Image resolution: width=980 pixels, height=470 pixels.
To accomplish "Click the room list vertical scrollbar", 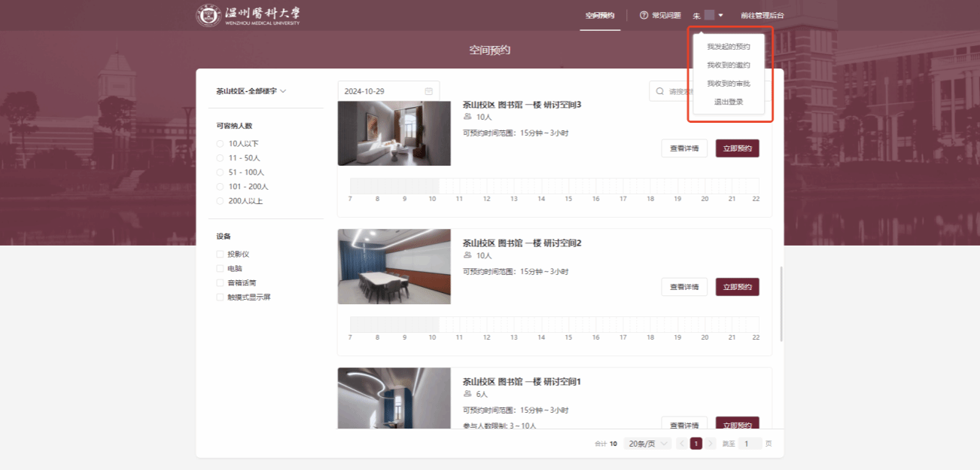I will [x=781, y=303].
